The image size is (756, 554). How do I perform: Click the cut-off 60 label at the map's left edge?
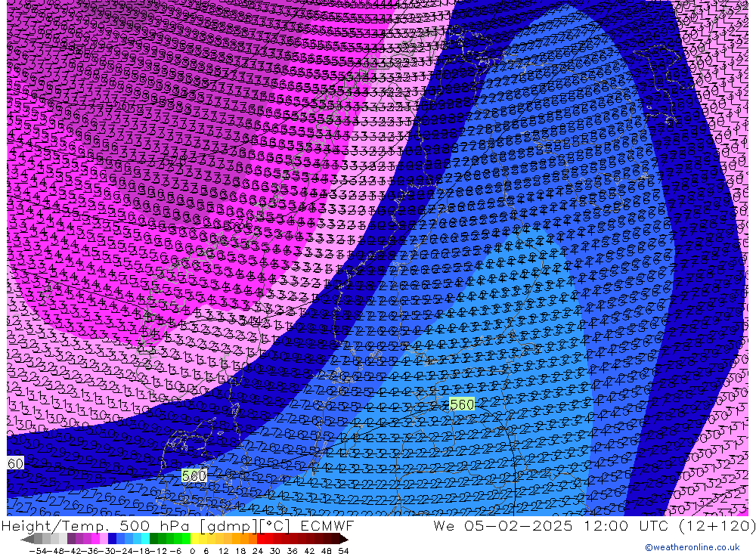15,463
